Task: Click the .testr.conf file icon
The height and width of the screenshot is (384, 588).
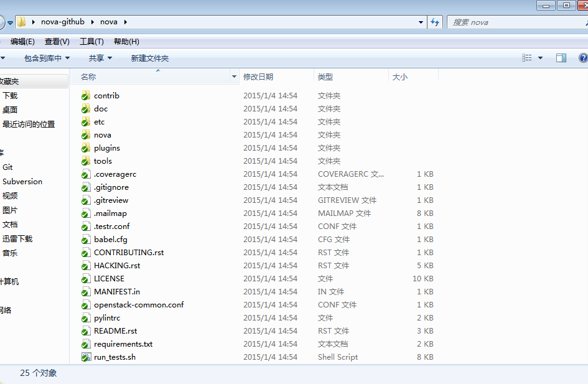Action: tap(86, 227)
